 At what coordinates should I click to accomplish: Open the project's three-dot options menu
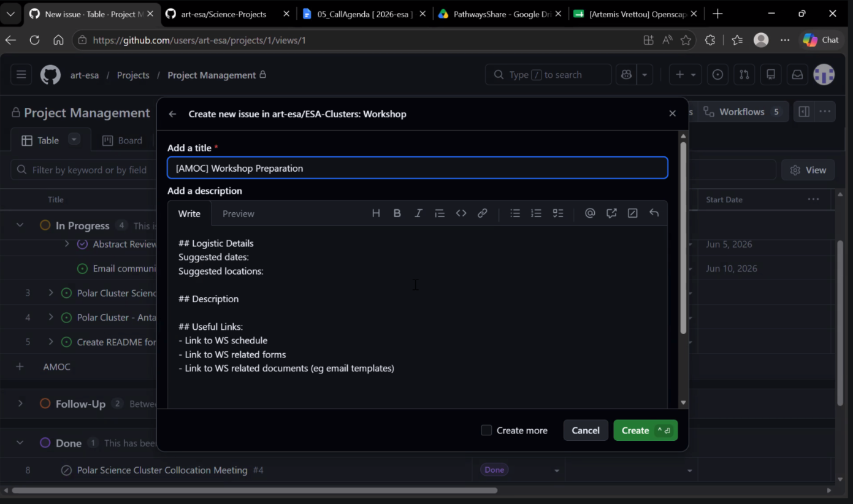825,112
